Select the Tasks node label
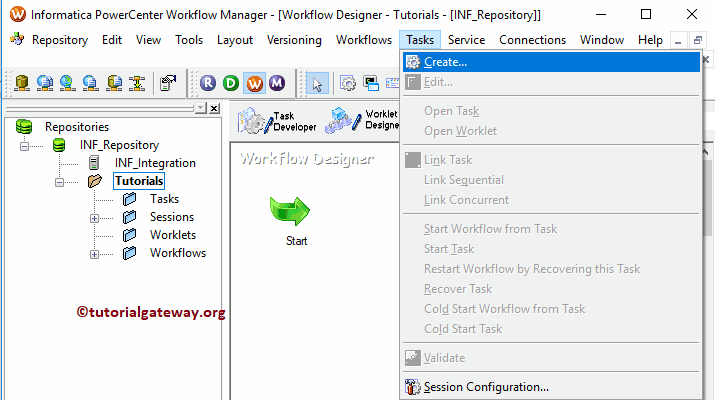The height and width of the screenshot is (400, 715). pos(164,199)
